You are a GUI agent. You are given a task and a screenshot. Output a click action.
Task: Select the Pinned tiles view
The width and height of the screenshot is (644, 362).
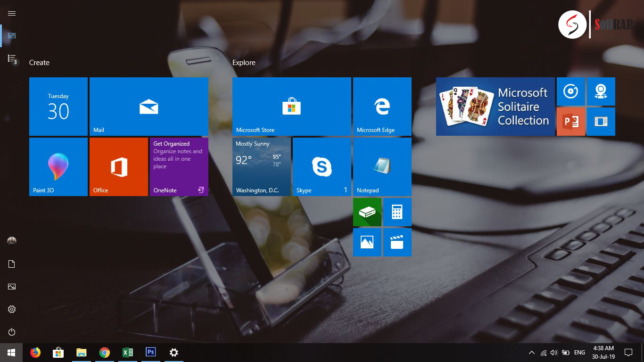tap(12, 36)
